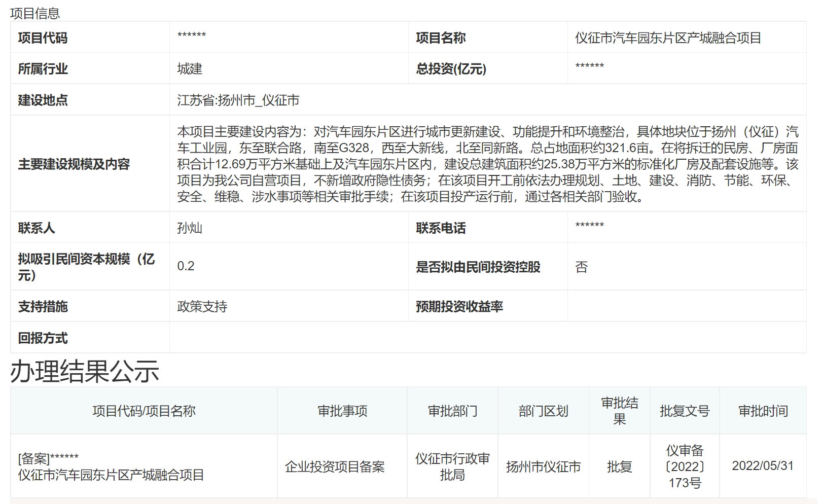
Task: Click the 扬州市仪征市 district cell
Action: pos(544,467)
